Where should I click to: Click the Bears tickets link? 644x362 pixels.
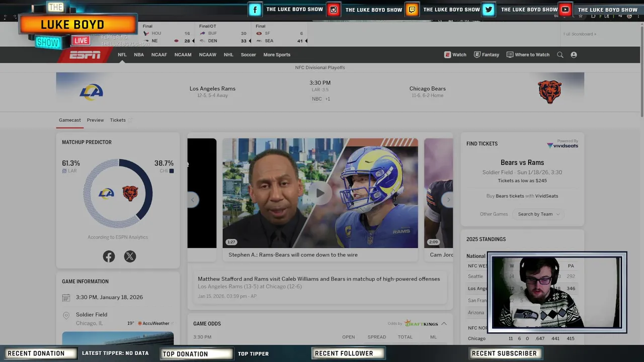[510, 196]
